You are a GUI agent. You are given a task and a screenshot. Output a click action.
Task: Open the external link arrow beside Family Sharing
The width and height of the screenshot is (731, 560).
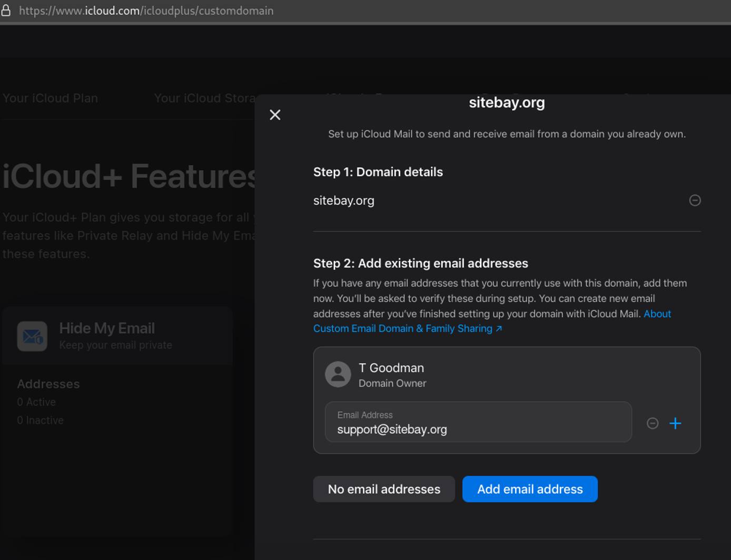coord(499,328)
